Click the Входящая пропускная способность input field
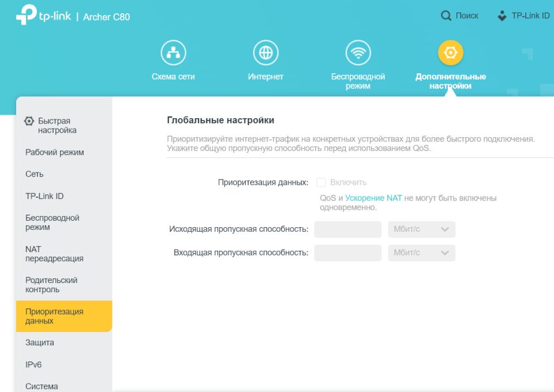This screenshot has width=554, height=392. point(347,253)
